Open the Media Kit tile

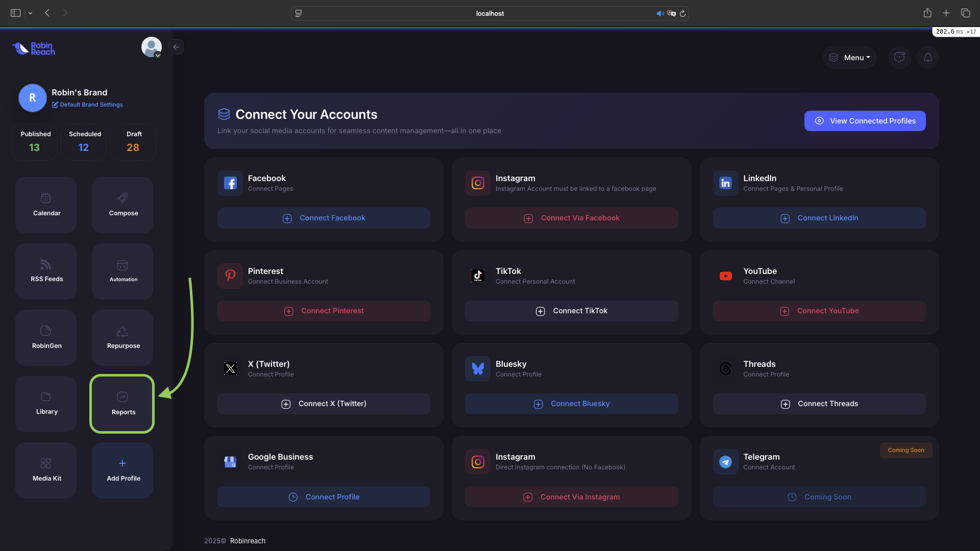coord(46,470)
